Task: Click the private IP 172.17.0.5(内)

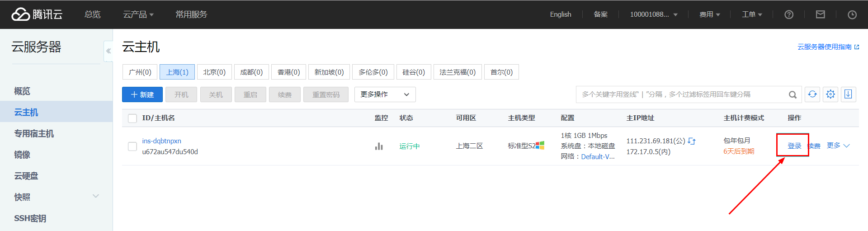Action: coord(648,152)
